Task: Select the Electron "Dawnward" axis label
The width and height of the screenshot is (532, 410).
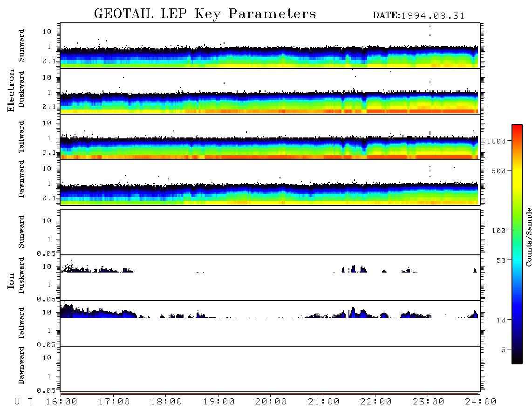Action: [21, 179]
